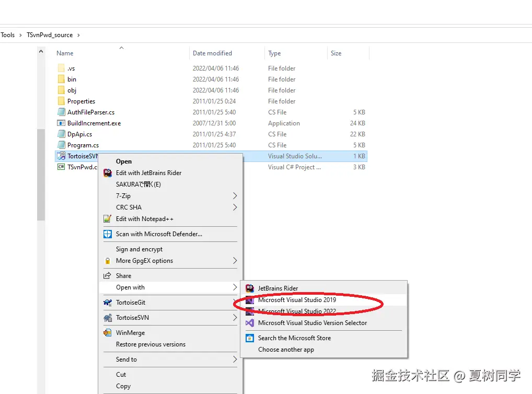Open breadcrumb chevron after Tools
Image resolution: width=532 pixels, height=394 pixels.
(20, 35)
